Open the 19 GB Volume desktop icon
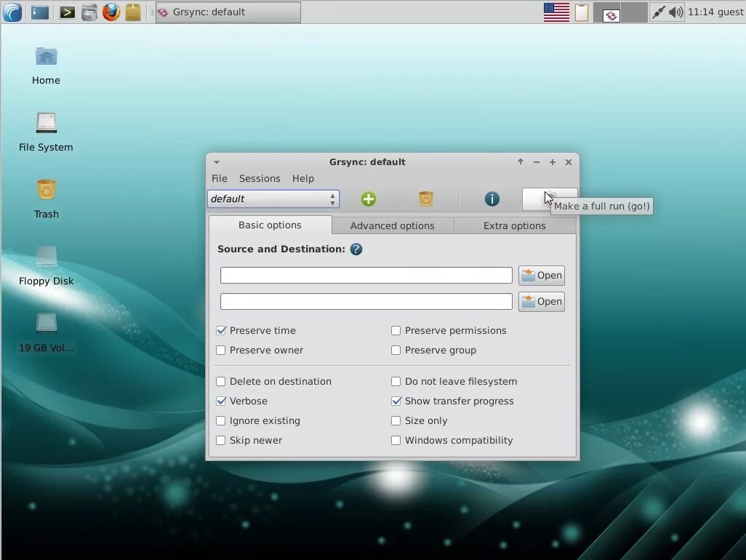746x560 pixels. (x=46, y=333)
